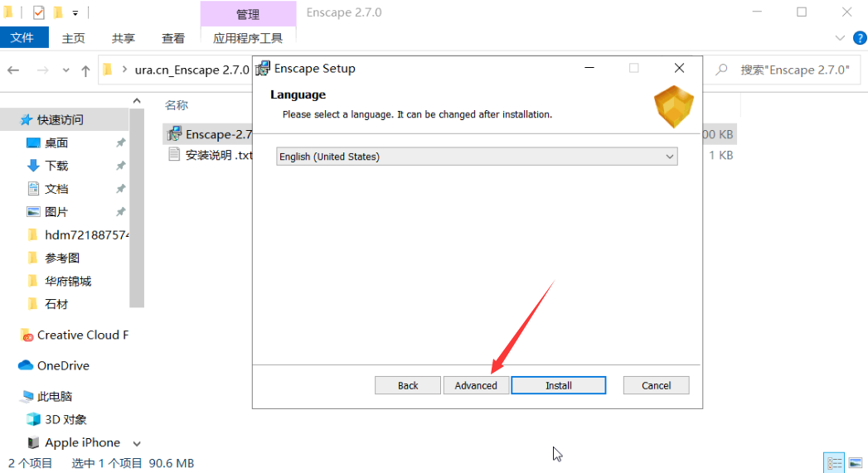The height and width of the screenshot is (473, 868).
Task: Click the new folder quick access icon
Action: [57, 12]
